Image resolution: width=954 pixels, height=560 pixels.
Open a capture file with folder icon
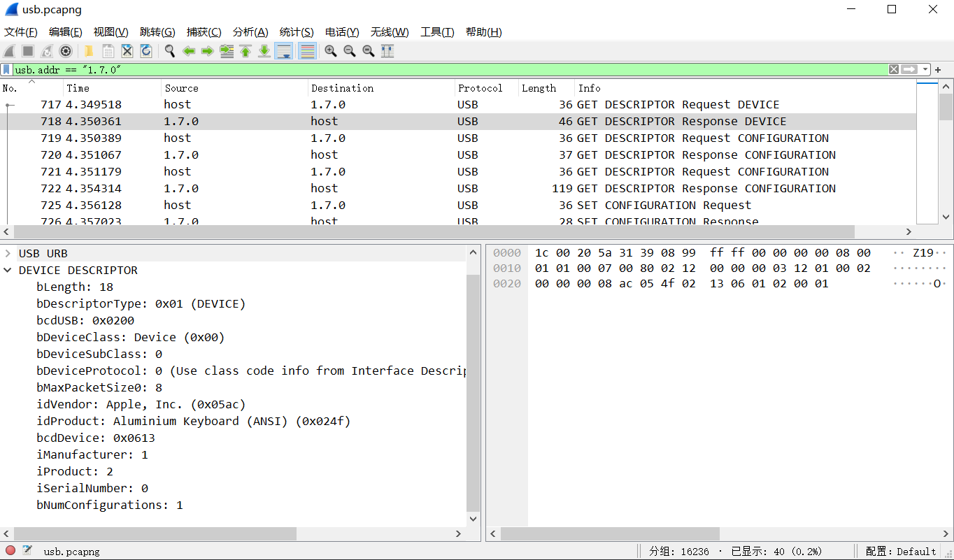(x=89, y=51)
